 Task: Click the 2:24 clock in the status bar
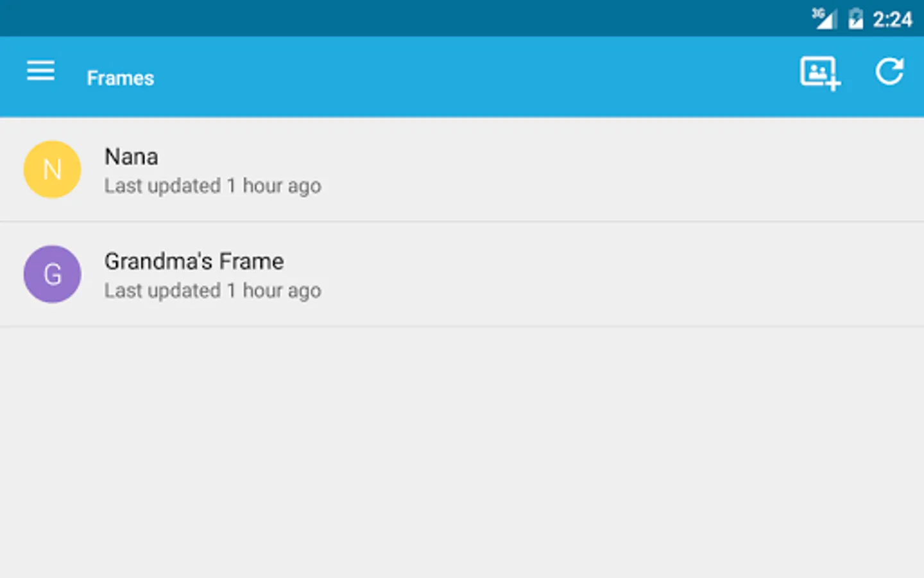pos(892,19)
